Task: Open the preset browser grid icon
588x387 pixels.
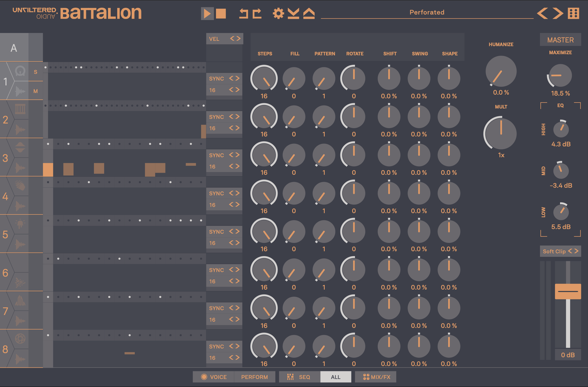Action: tap(573, 13)
